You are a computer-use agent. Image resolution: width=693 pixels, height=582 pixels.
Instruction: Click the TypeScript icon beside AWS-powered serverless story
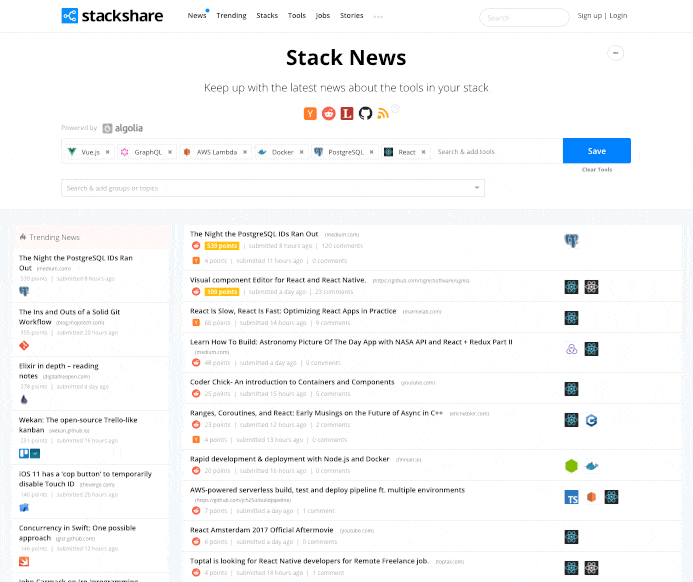click(571, 497)
